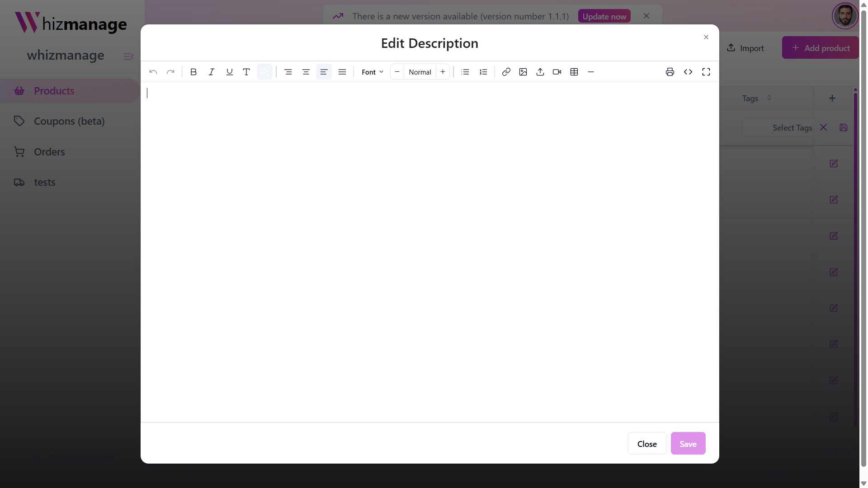Toggle the bullet list
This screenshot has height=488, width=868.
coord(465,72)
